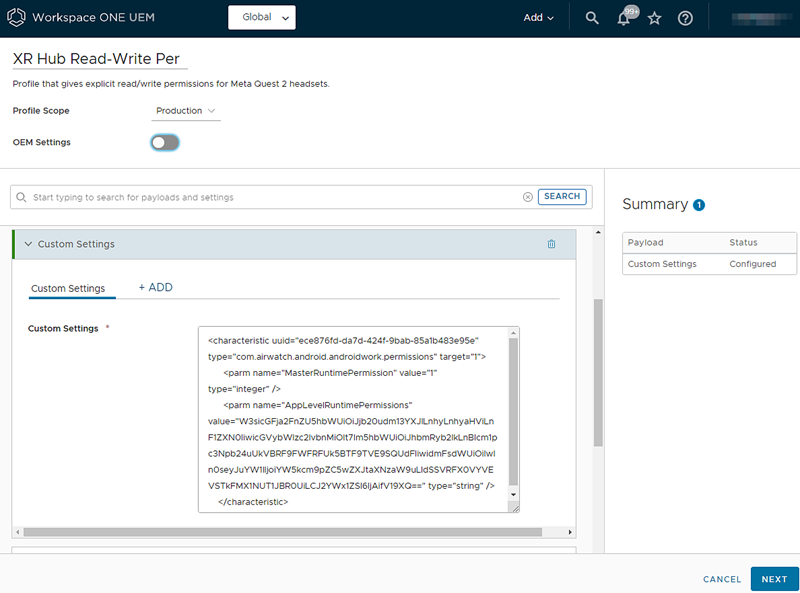Click the Payload column header

[645, 242]
